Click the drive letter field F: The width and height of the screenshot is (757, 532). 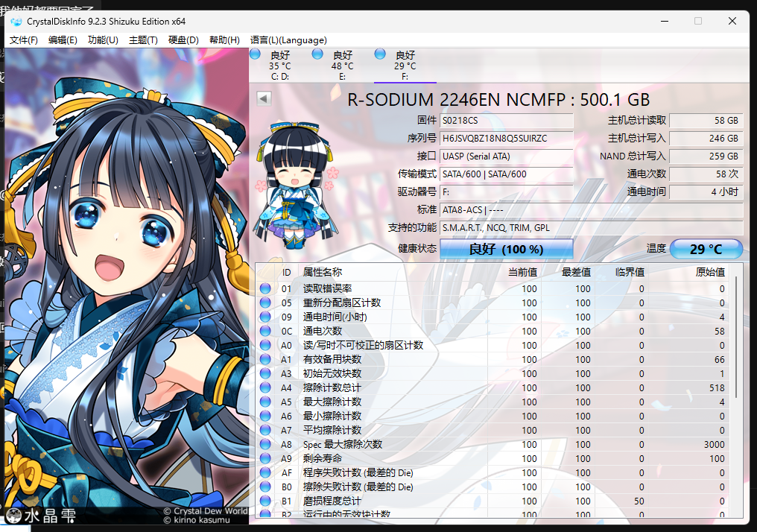click(x=507, y=192)
